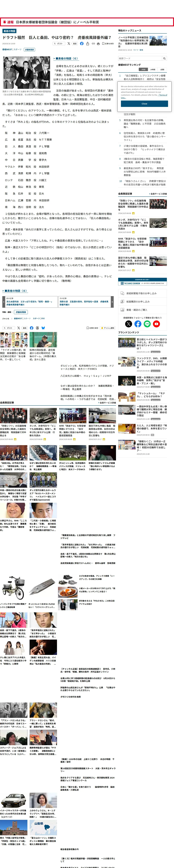Open 産経新聞電子版のお申し込み devices icon row

click(x=142, y=293)
